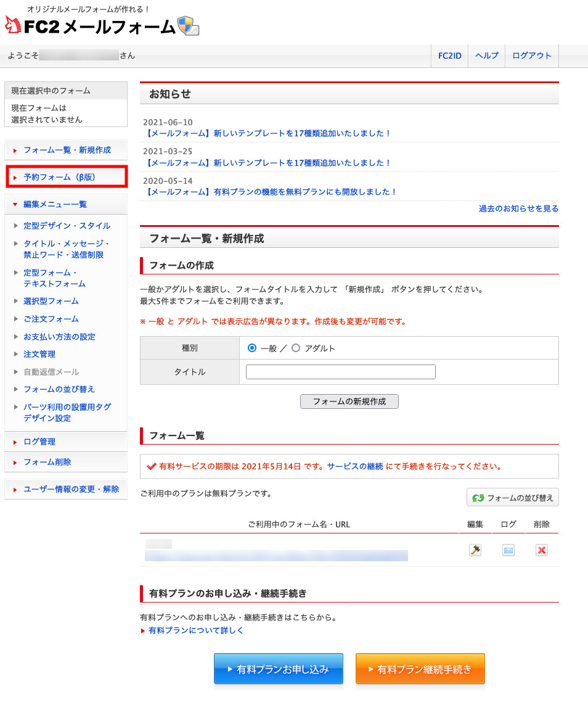The height and width of the screenshot is (708, 588).
Task: Open フォームの並び替え in the sidebar menu
Action: tap(59, 389)
